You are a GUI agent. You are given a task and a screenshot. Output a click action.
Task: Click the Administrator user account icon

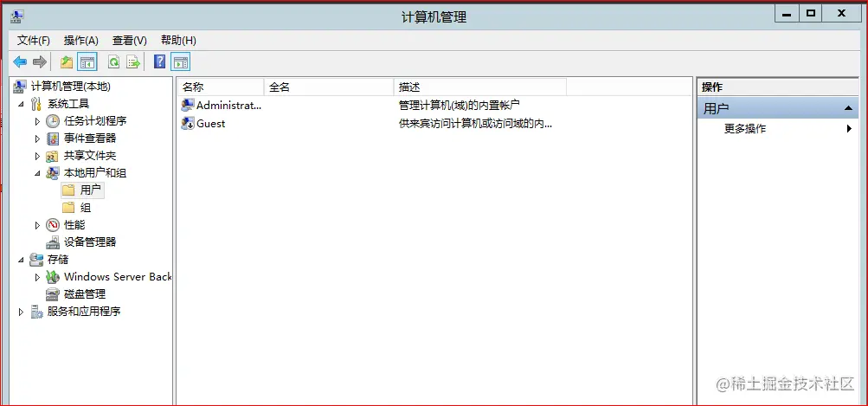point(188,105)
